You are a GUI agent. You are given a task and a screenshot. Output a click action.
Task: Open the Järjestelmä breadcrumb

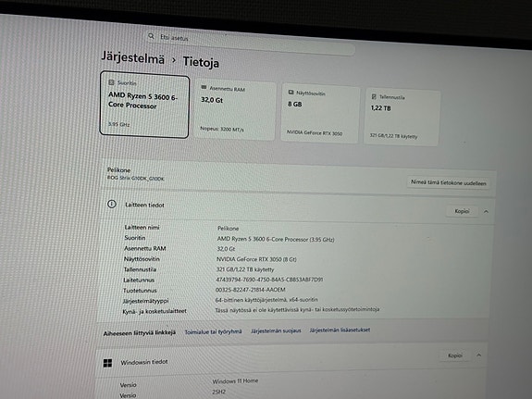pyautogui.click(x=133, y=57)
